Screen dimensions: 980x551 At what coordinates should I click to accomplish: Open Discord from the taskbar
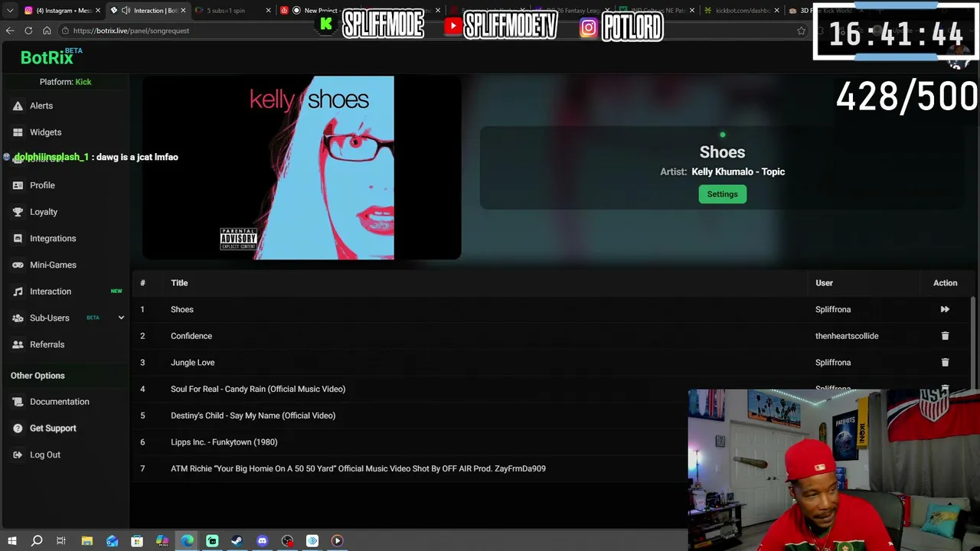point(262,541)
